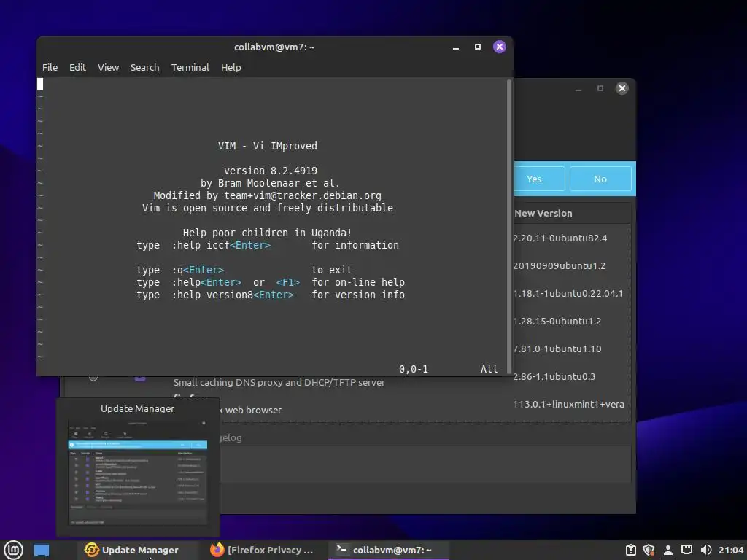Click the 'VIM - Vi IMproved' text
Screen dimensions: 747x560
(x=267, y=146)
